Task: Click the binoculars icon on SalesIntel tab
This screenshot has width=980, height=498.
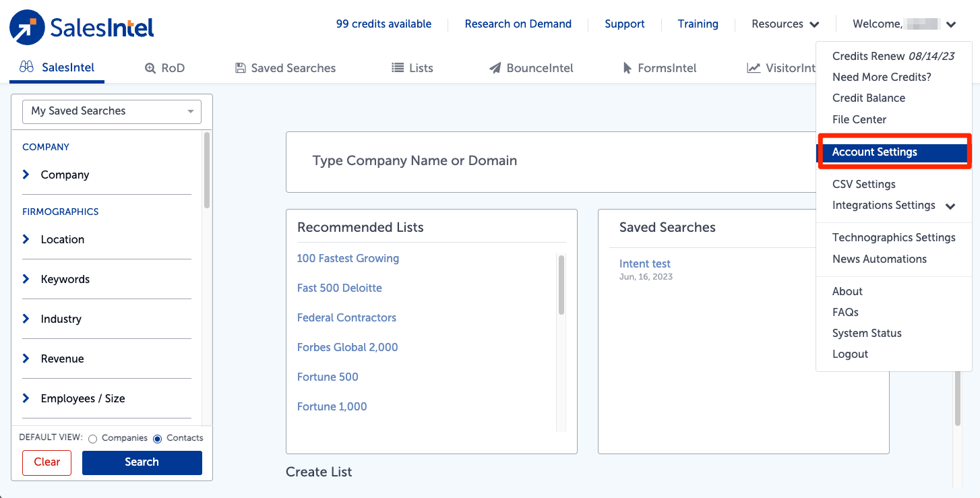Action: point(27,67)
